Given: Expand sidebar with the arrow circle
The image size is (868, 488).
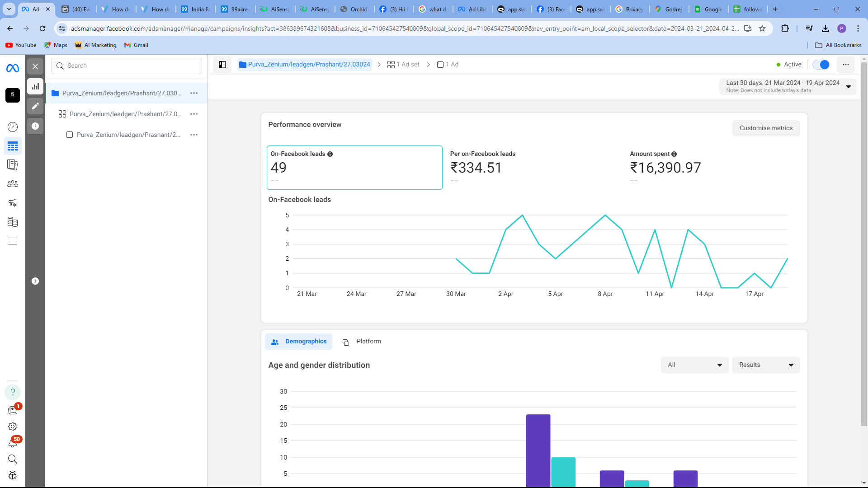Looking at the screenshot, I should pyautogui.click(x=35, y=281).
